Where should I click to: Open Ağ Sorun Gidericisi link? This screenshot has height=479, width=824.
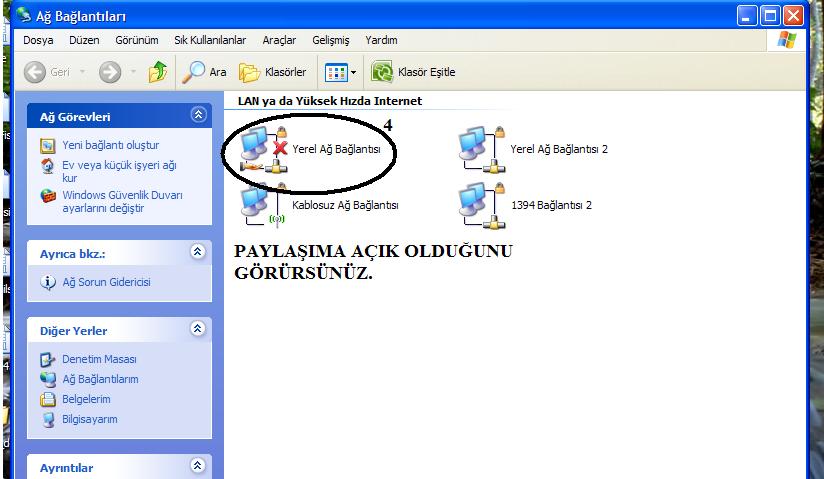click(106, 282)
